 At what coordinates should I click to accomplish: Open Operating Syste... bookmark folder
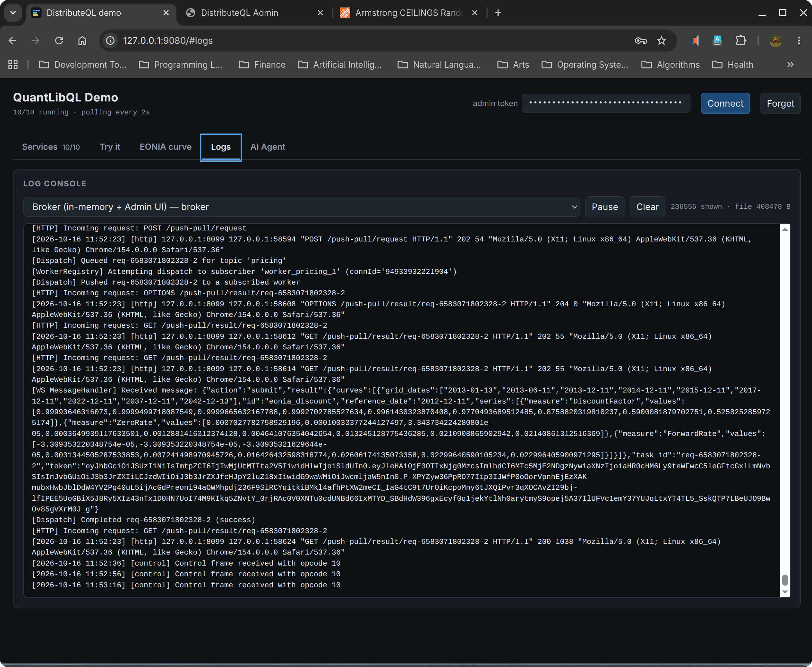(585, 64)
